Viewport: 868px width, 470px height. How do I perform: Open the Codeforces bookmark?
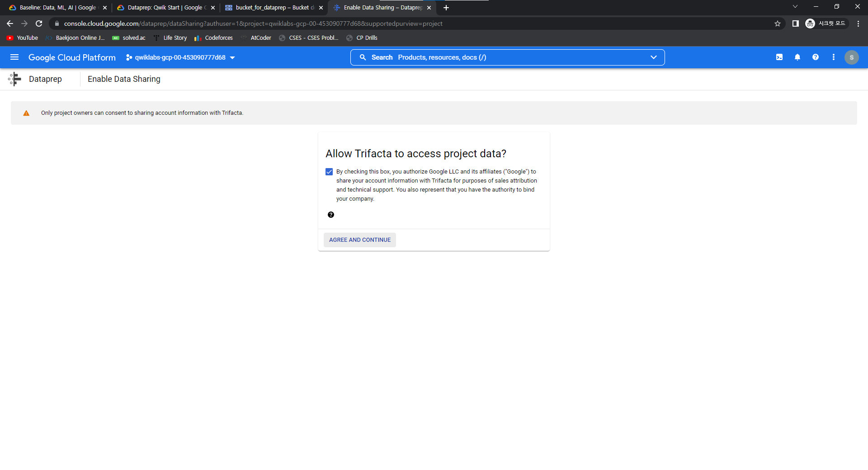[x=213, y=38]
